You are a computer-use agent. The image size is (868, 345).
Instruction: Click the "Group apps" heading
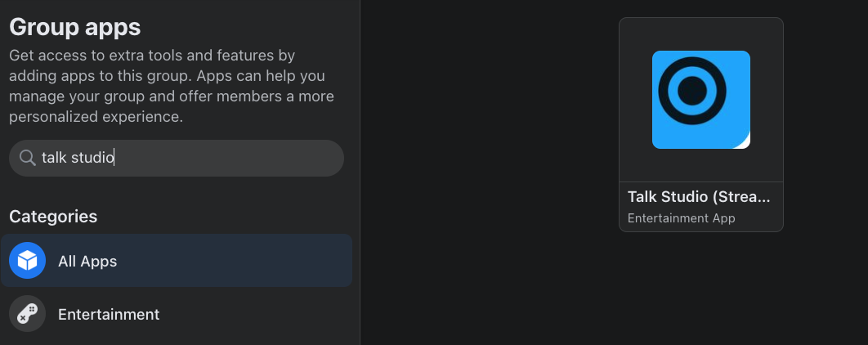pos(75,27)
